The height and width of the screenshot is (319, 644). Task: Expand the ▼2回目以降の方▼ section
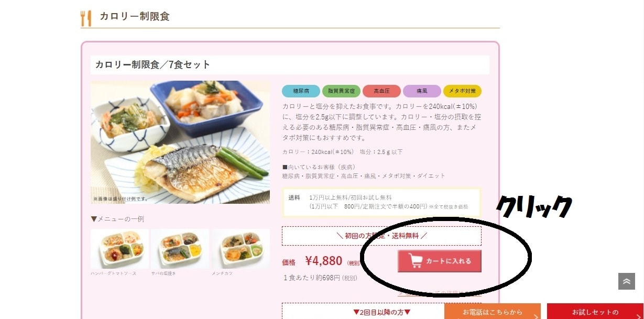click(381, 311)
